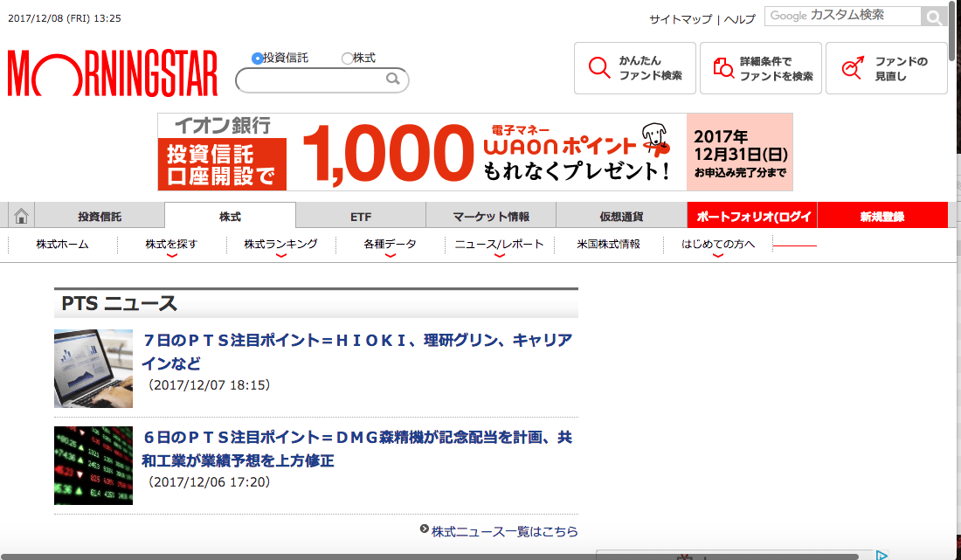
Task: Click the AdChoices icon at bottom right
Action: pyautogui.click(x=881, y=555)
